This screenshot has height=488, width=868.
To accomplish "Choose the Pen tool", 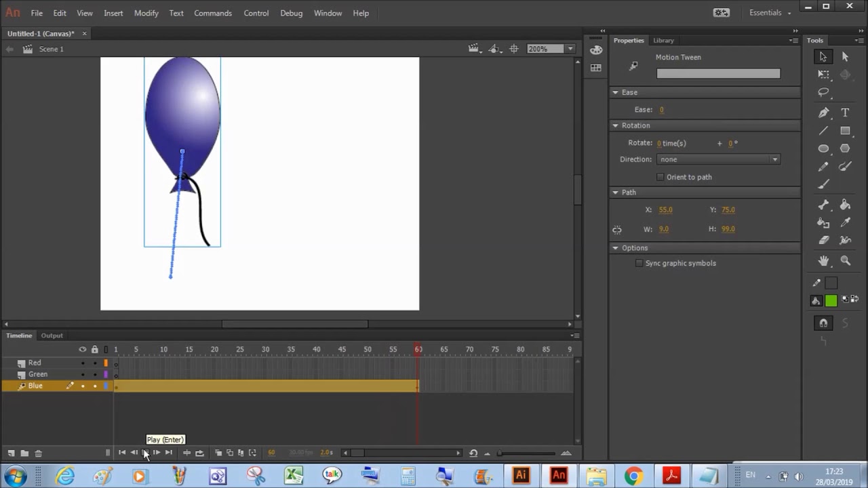I will [x=823, y=113].
